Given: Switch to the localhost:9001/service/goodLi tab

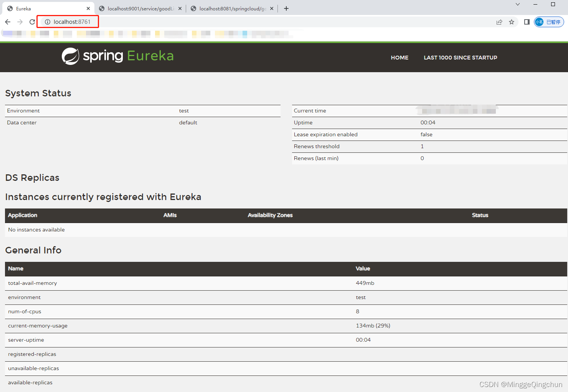Looking at the screenshot, I should [138, 8].
